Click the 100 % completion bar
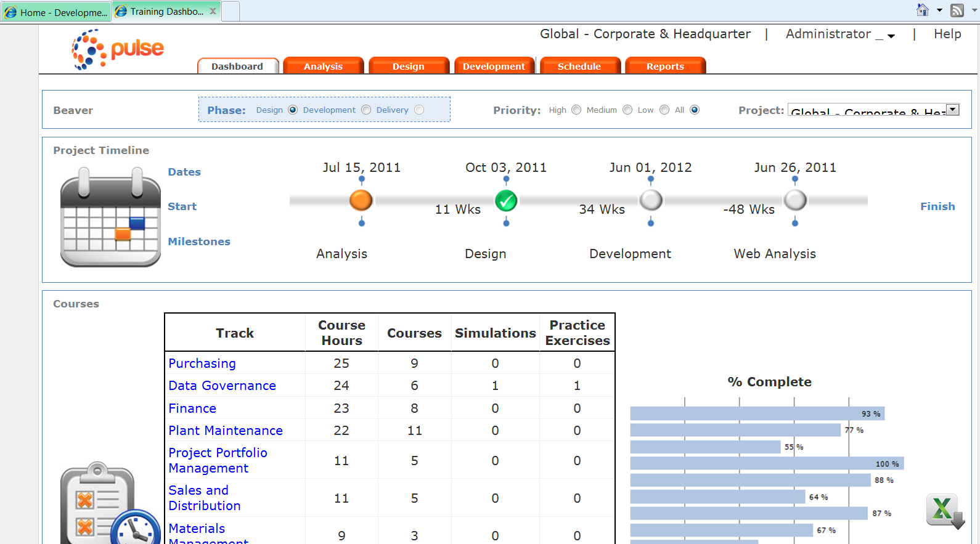This screenshot has width=980, height=544. point(767,463)
